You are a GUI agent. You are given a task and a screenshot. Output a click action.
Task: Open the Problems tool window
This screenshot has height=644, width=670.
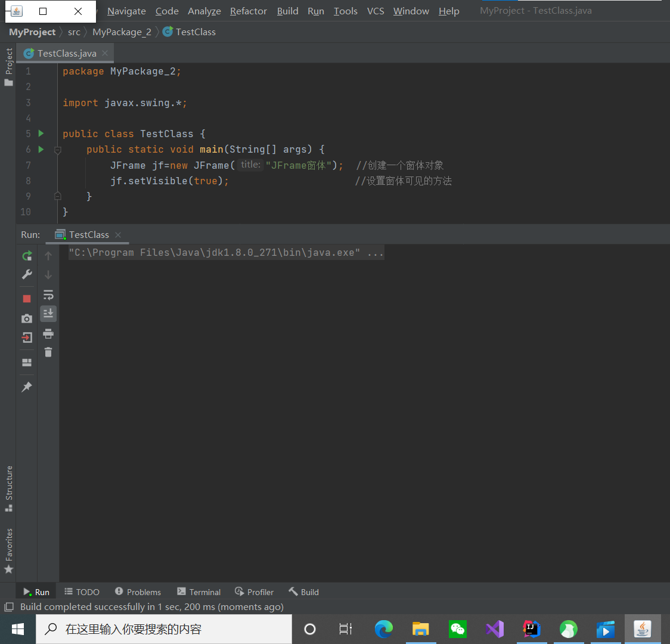click(138, 592)
